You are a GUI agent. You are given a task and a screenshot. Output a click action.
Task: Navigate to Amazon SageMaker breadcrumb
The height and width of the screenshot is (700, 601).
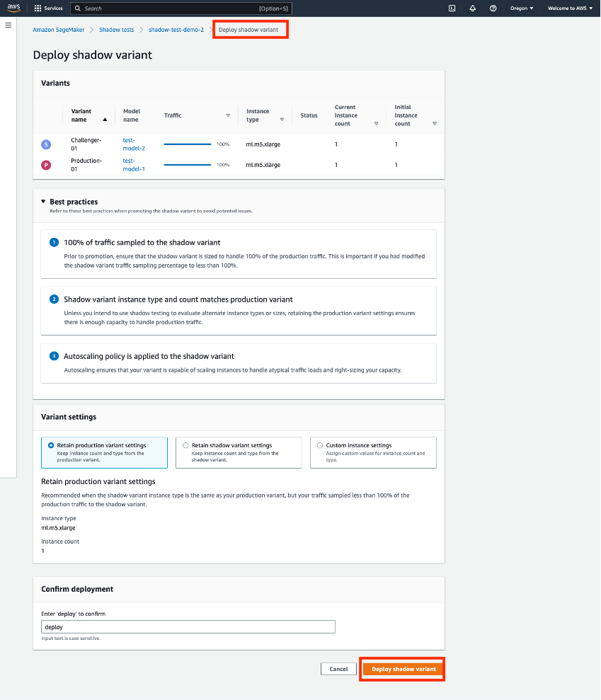click(x=58, y=30)
